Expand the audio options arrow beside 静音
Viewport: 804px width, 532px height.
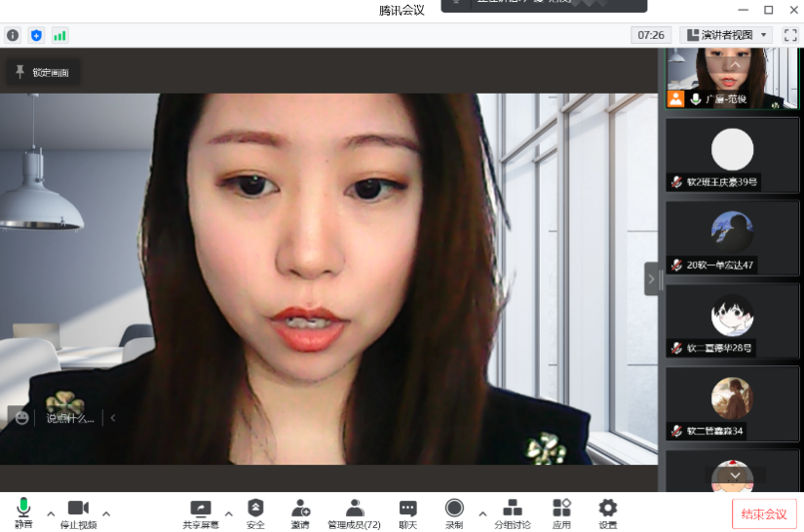click(51, 513)
